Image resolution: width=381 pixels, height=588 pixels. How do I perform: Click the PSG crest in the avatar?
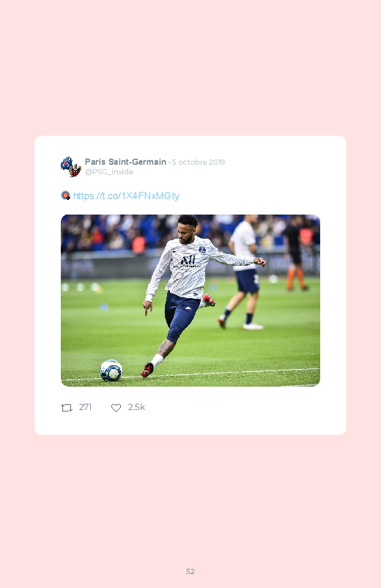click(67, 163)
